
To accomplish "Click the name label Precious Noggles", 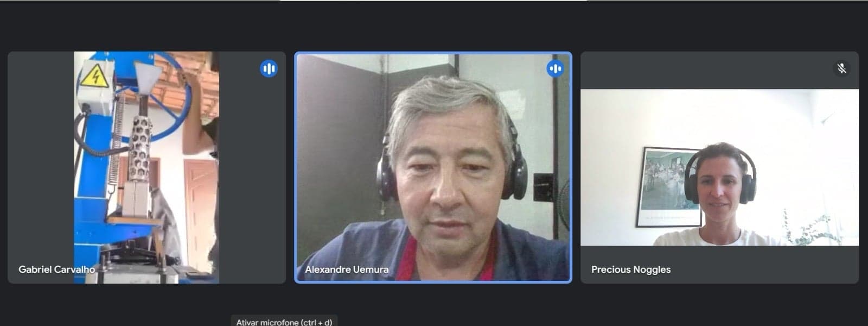I will [x=631, y=269].
